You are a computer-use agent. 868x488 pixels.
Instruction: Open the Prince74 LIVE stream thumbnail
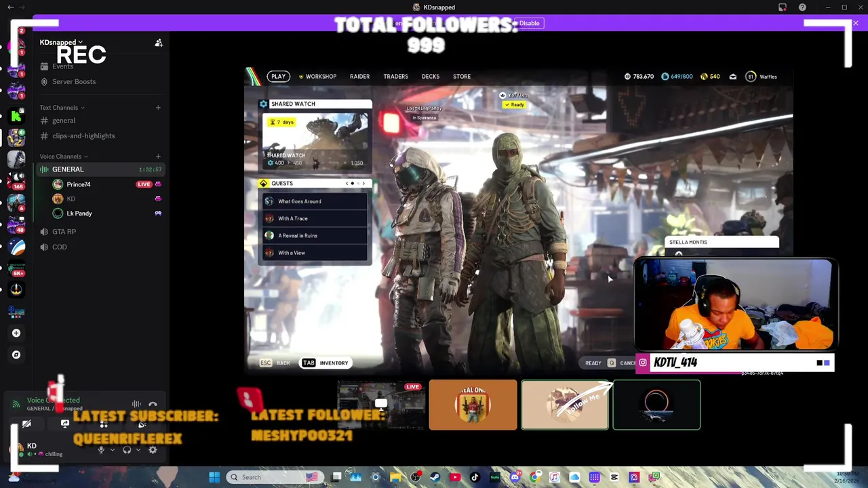[x=380, y=405]
